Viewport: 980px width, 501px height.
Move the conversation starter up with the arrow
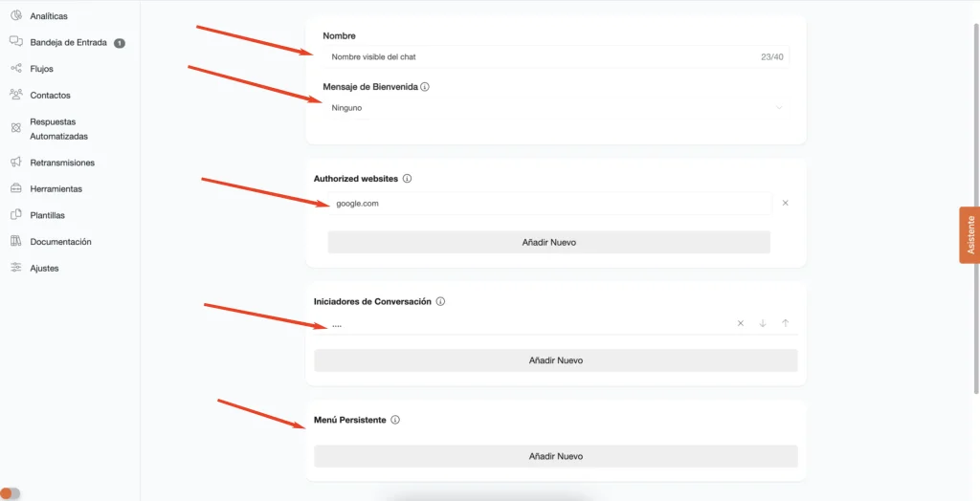[x=785, y=323]
